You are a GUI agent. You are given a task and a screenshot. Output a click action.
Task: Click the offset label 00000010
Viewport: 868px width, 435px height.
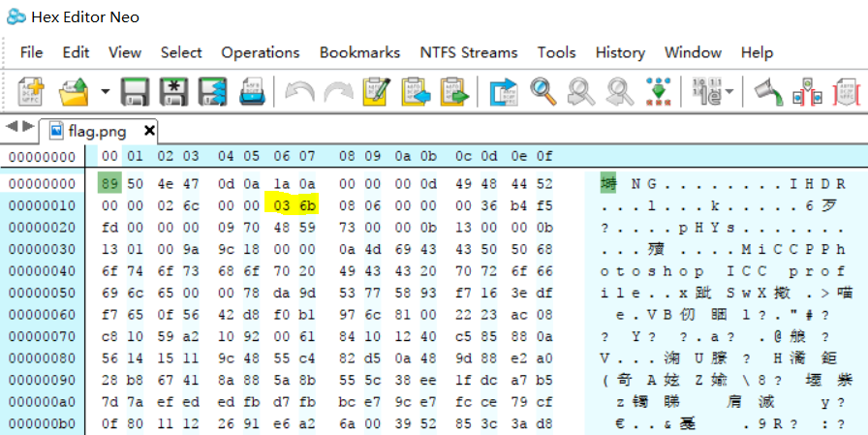coord(43,206)
